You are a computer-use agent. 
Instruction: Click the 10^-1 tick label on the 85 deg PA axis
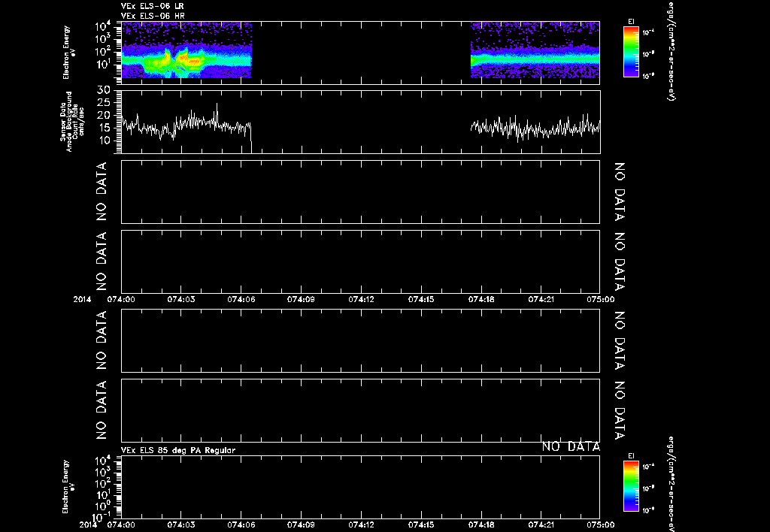pos(102,517)
